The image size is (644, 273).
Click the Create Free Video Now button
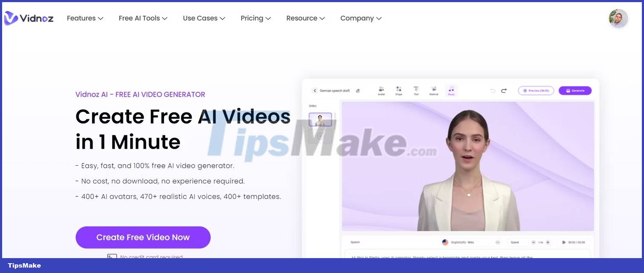pos(143,237)
